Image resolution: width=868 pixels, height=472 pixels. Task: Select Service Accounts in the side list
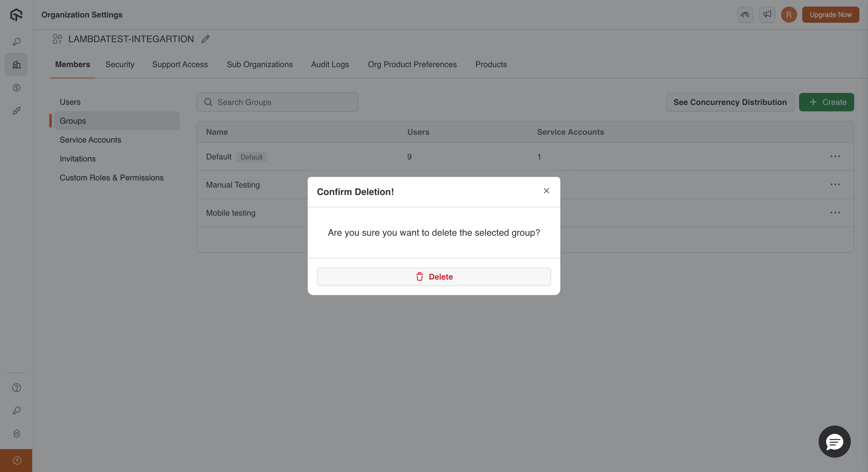[x=90, y=140]
